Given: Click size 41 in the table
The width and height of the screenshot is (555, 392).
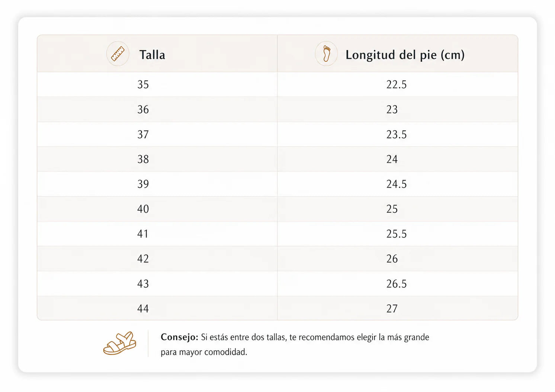Looking at the screenshot, I should 143,234.
